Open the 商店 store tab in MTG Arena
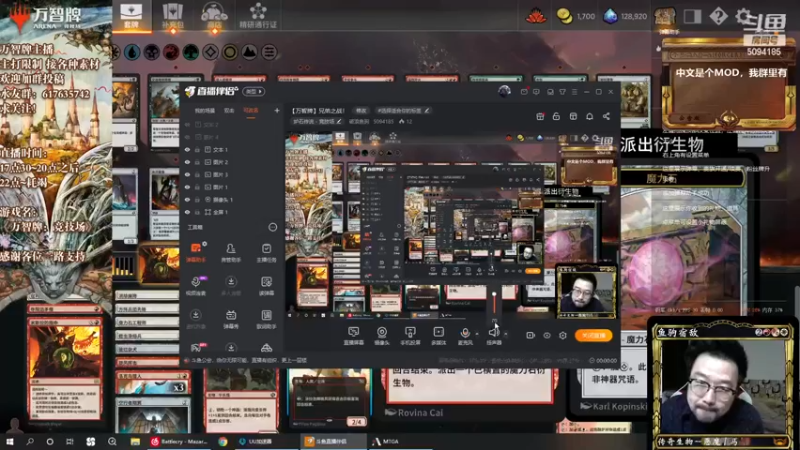This screenshot has height=450, width=800. tap(214, 16)
